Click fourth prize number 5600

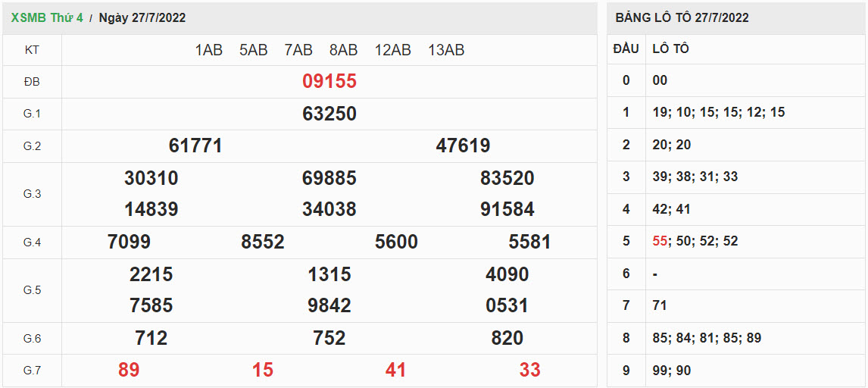396,242
